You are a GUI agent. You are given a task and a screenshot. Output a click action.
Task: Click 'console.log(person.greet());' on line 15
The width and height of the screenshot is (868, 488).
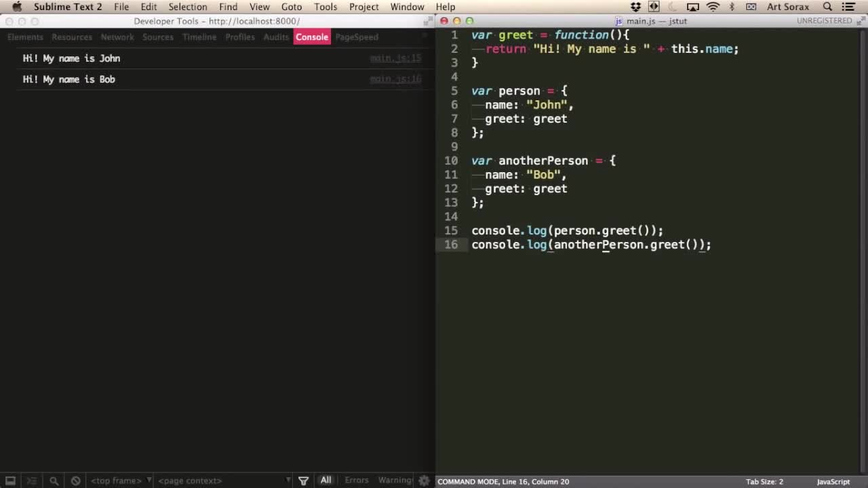(x=568, y=230)
